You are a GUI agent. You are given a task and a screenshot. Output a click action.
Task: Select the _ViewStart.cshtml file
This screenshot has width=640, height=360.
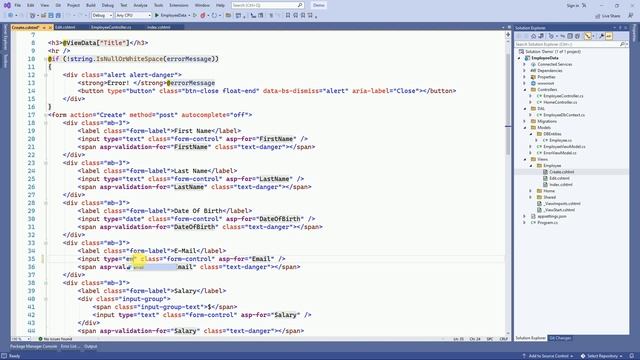point(559,210)
